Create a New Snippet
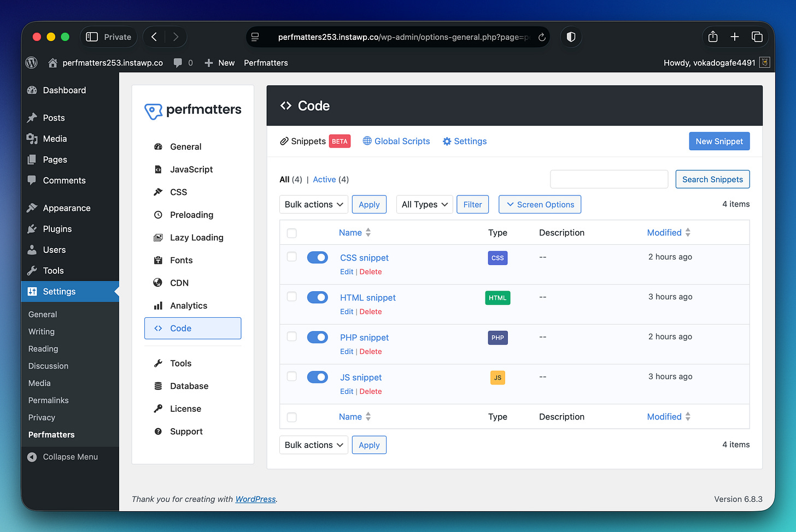Viewport: 796px width, 532px height. point(719,141)
